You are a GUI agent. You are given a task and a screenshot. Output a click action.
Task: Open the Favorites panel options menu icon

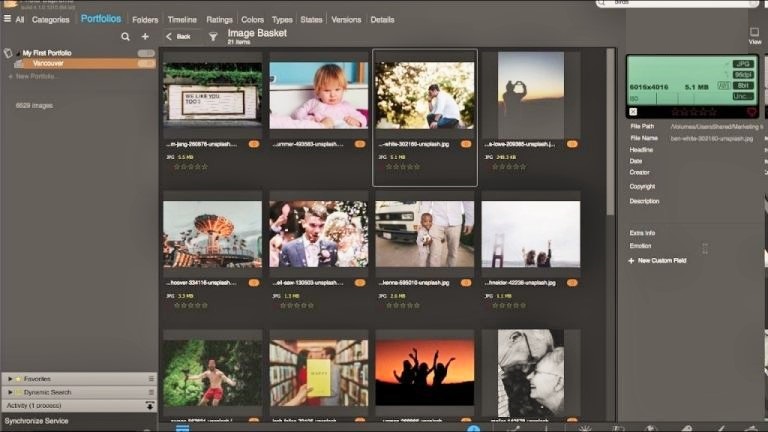[x=151, y=379]
